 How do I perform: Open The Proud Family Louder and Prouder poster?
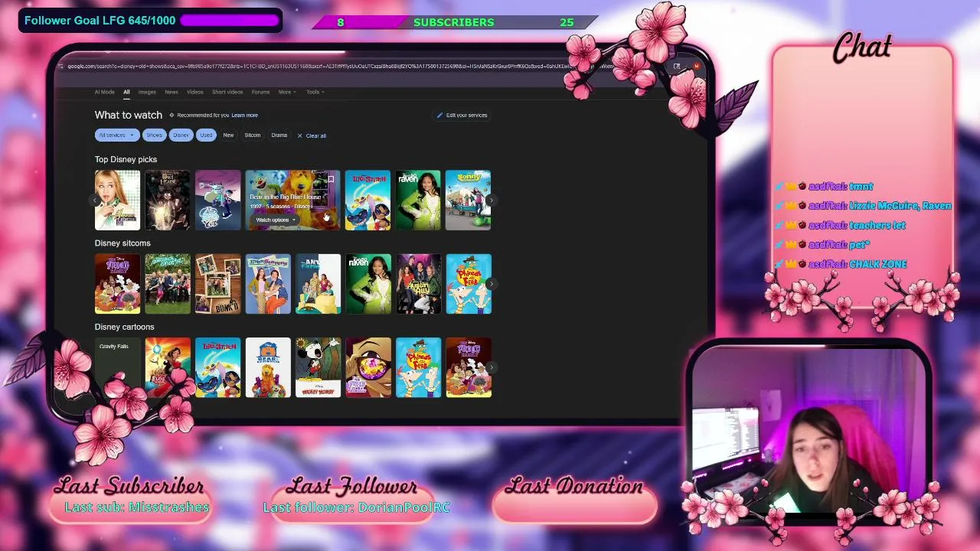pos(368,367)
